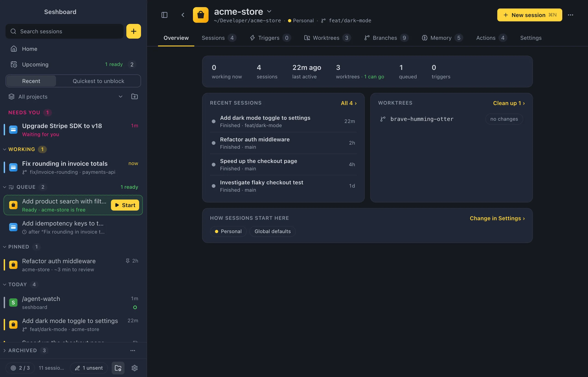Open Home from the sidebar
The width and height of the screenshot is (588, 377).
[x=73, y=49]
